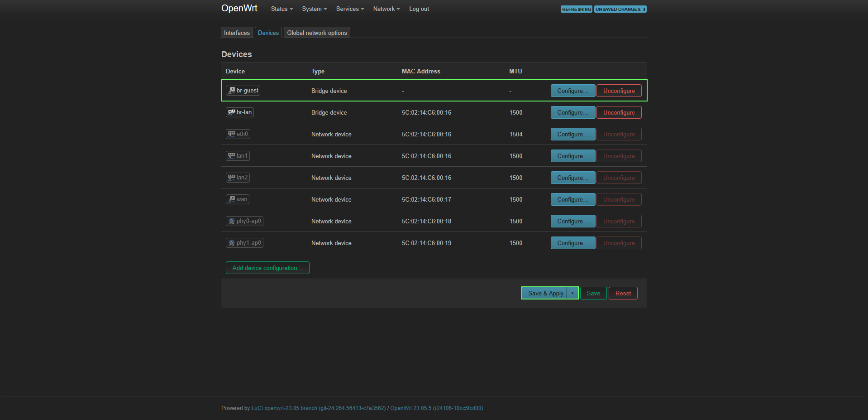Click Unconfigure in the lan1 row
Screen dimensions: 868x420
tap(619, 156)
